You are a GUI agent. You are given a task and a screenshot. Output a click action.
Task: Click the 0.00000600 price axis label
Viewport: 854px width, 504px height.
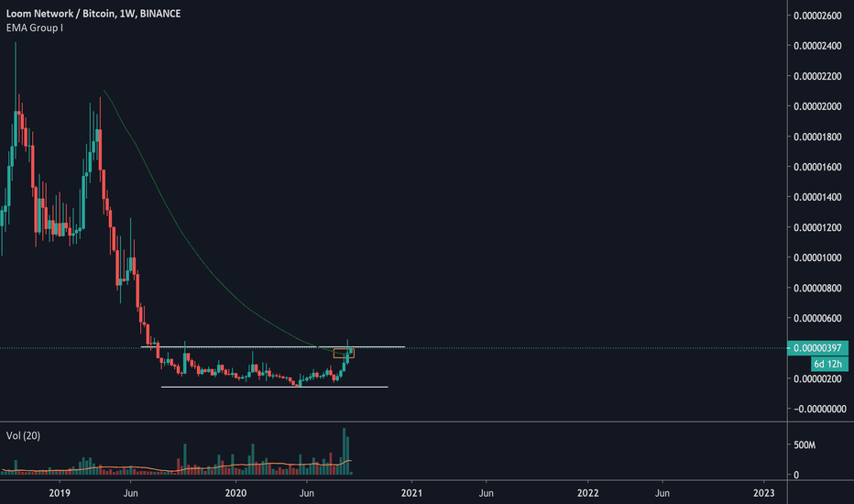click(817, 318)
